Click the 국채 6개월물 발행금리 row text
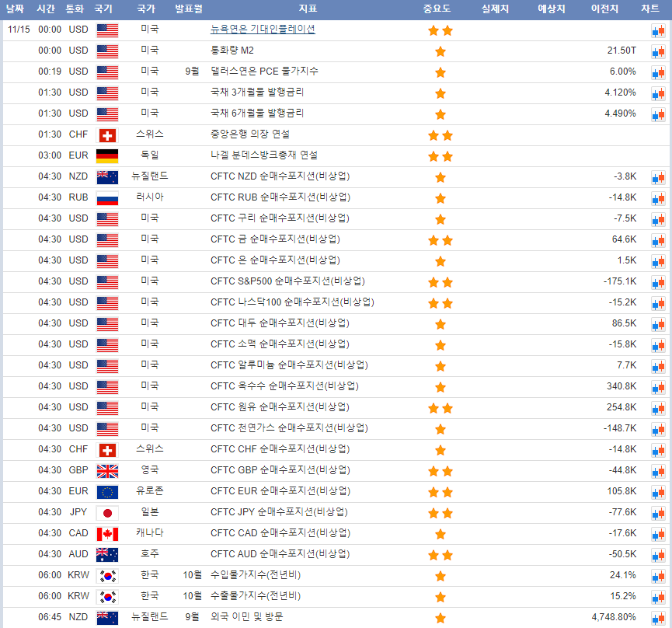Viewport: 672px width, 628px height. 257,113
